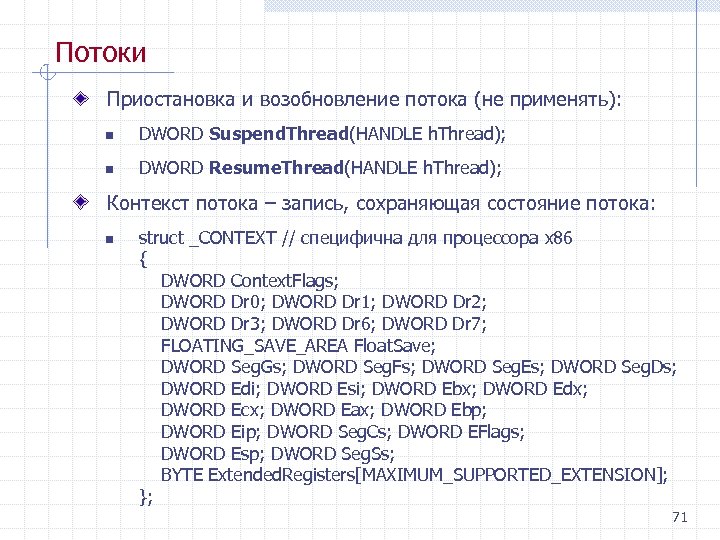Click the square bullet before "struct _CONTEXT"

point(109,239)
